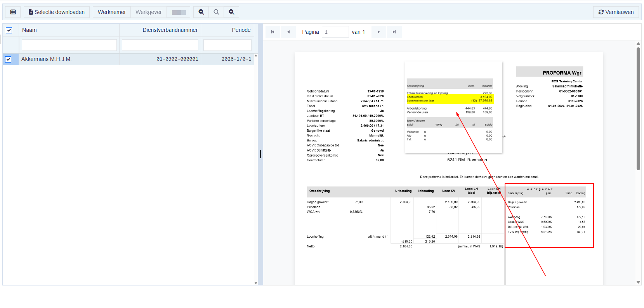
Task: Click the Geboortedatum label in the document
Action: click(318, 91)
